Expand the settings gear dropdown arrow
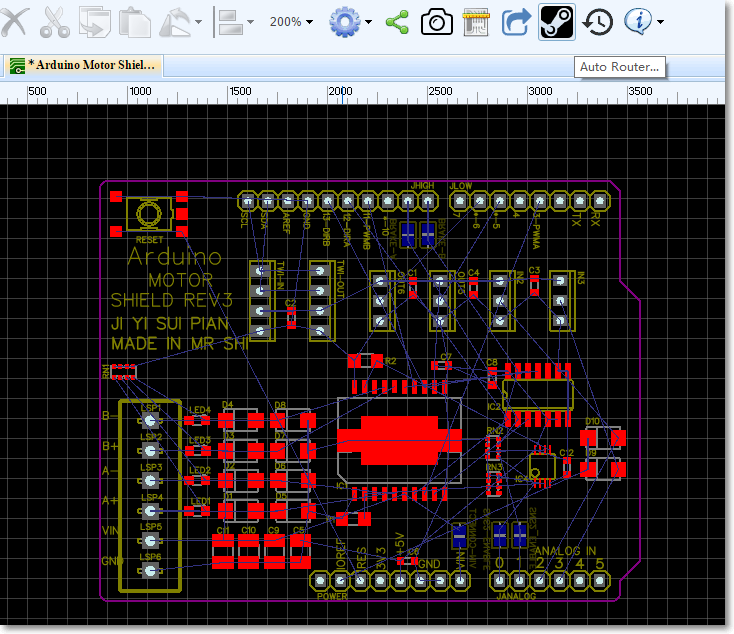Viewport: 734px width, 634px height. pyautogui.click(x=368, y=22)
